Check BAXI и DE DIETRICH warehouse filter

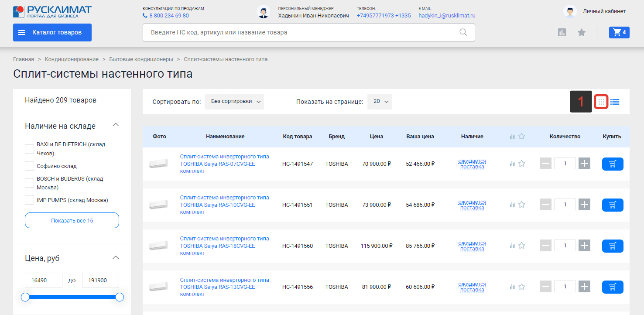click(29, 149)
